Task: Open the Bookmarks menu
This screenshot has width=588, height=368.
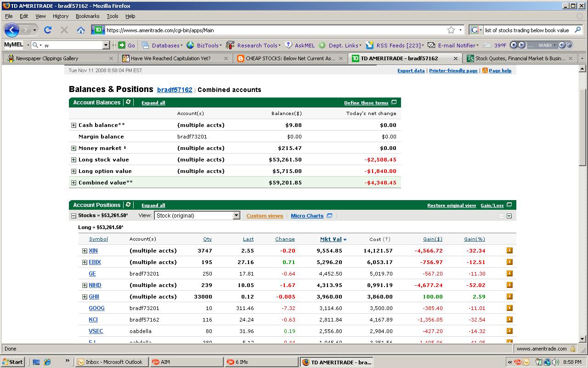Action: point(87,16)
